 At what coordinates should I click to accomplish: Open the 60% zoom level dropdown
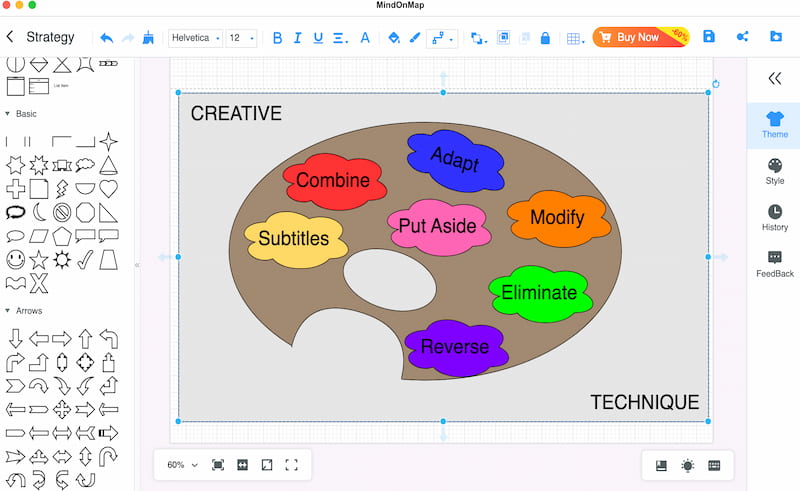[x=182, y=465]
